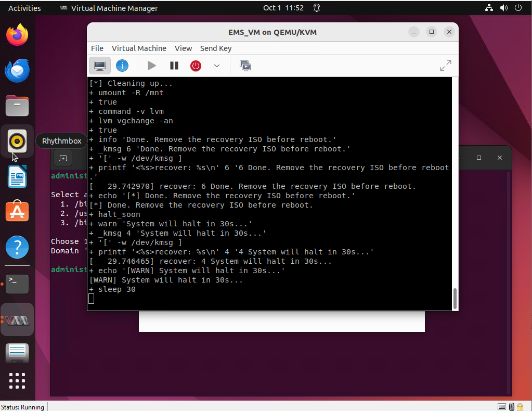Open the manage VM snapshots view
The image size is (532, 411).
click(245, 66)
